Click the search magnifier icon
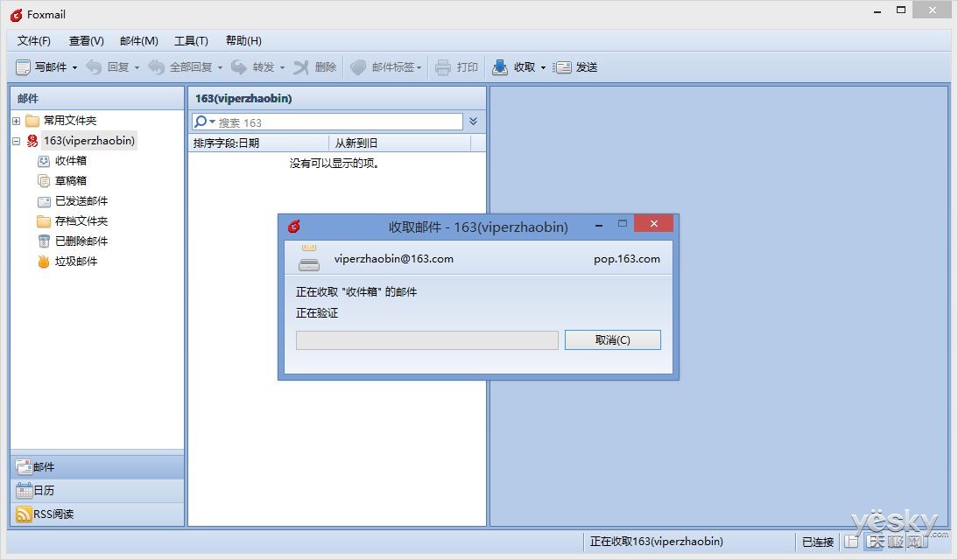 (x=200, y=122)
